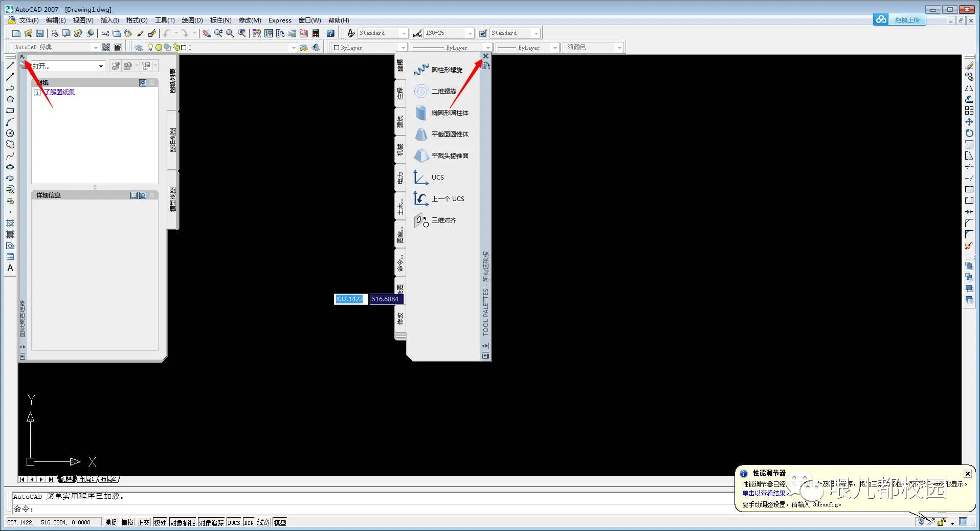
Task: Select the Rotate tool in modify toolbar
Action: pyautogui.click(x=969, y=133)
